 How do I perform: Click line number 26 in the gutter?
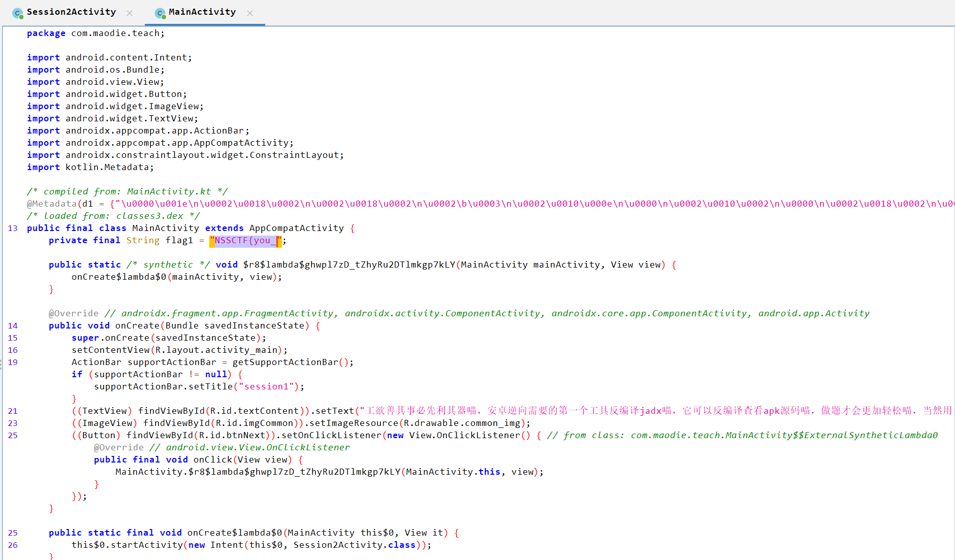click(13, 545)
